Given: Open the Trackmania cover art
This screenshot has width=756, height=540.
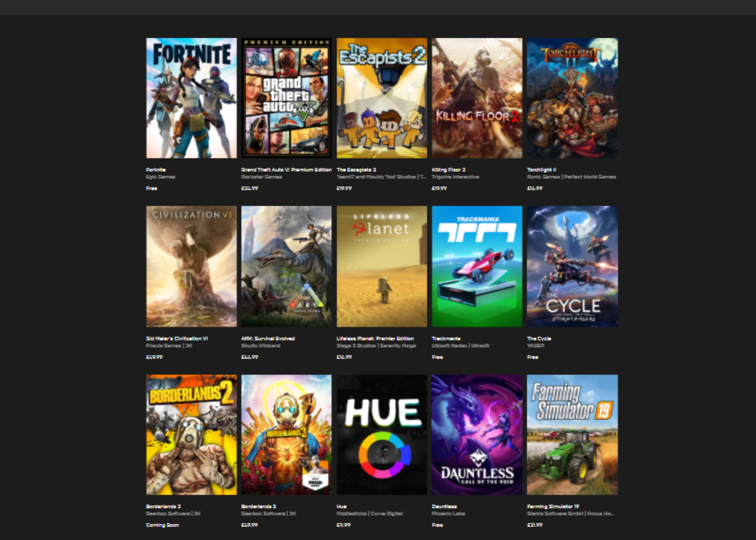Looking at the screenshot, I should tap(477, 266).
